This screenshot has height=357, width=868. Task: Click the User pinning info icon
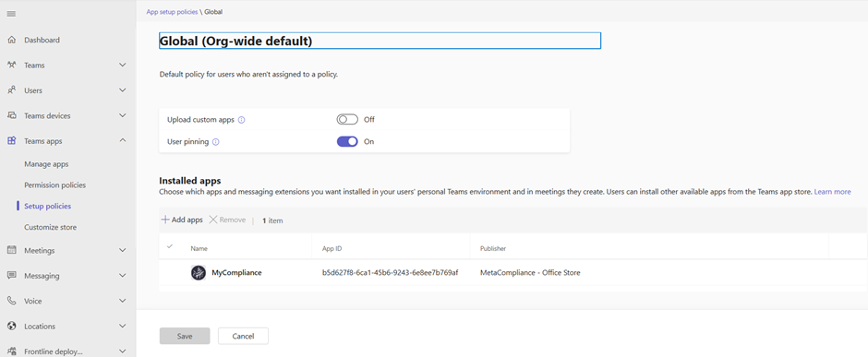(216, 141)
